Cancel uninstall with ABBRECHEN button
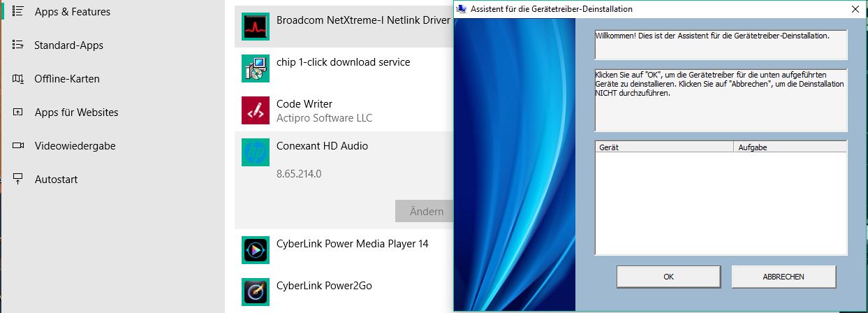 click(x=784, y=277)
